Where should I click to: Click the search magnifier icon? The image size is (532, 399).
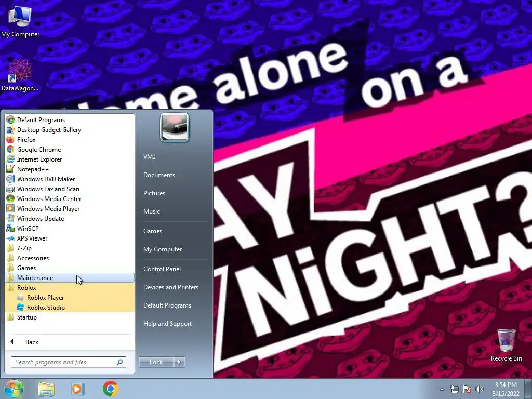pyautogui.click(x=120, y=362)
